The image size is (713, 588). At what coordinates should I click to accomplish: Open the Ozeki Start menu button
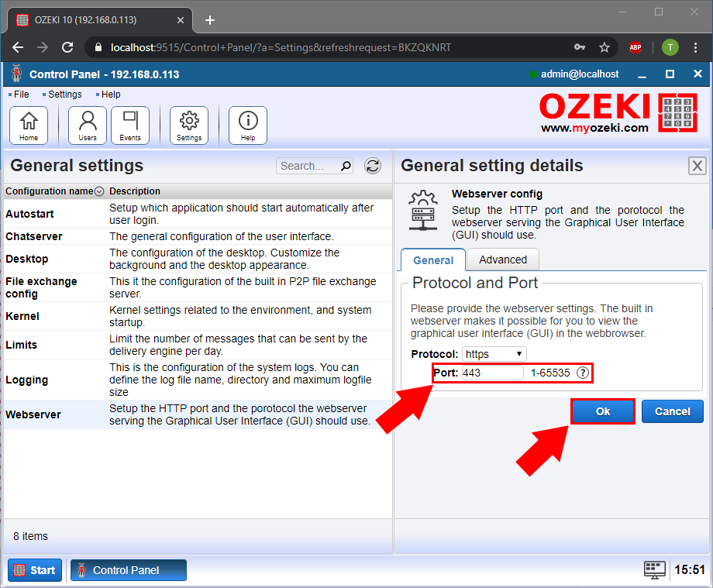click(35, 570)
